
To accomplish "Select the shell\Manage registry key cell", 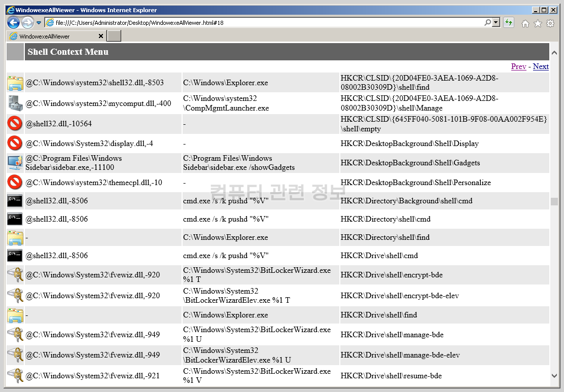I will (445, 103).
